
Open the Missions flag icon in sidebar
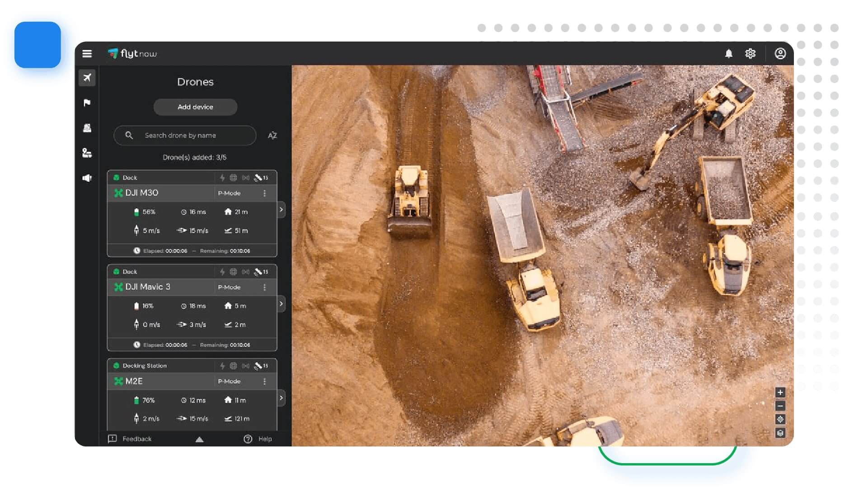click(87, 103)
